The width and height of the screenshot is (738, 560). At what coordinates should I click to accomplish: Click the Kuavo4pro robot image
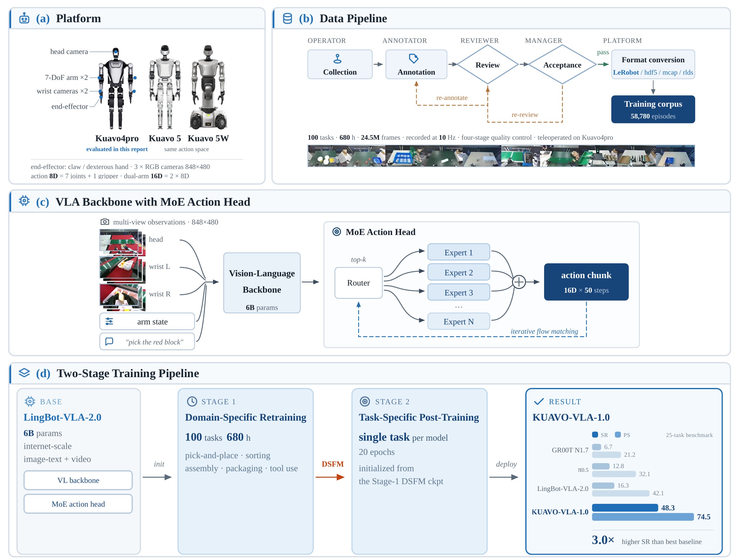pyautogui.click(x=117, y=88)
